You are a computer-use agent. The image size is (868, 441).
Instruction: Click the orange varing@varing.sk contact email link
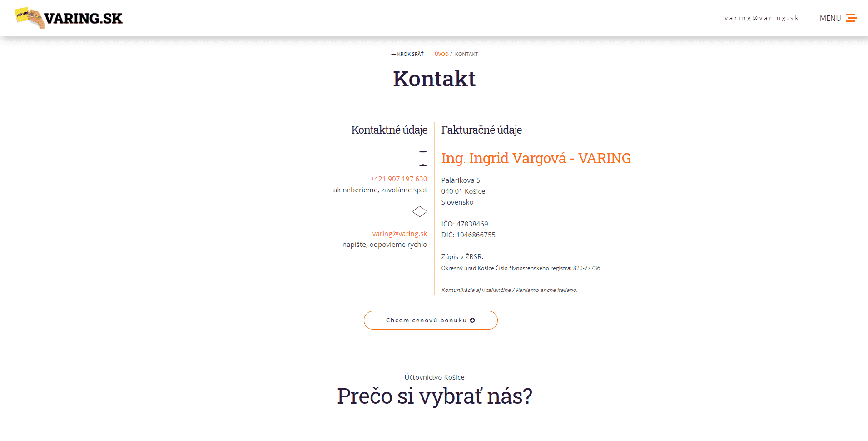tap(399, 234)
